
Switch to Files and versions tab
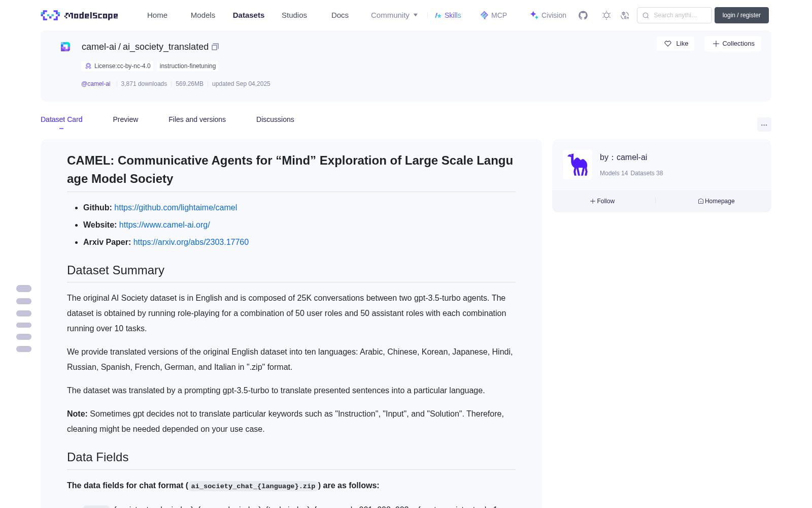coord(197,119)
